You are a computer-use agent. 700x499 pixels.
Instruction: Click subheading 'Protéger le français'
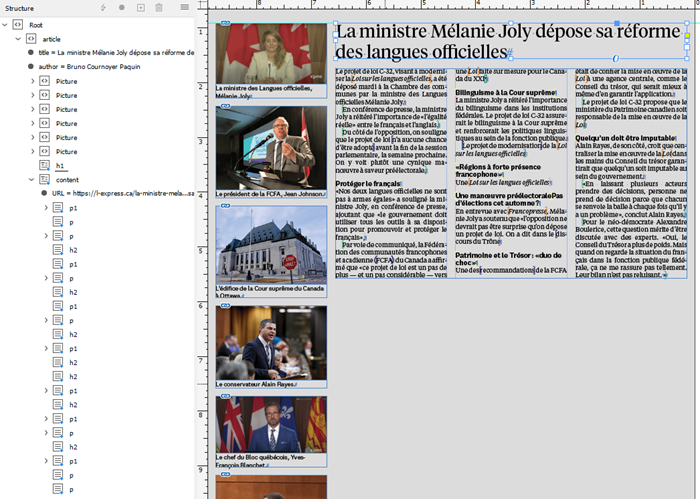coord(368,183)
